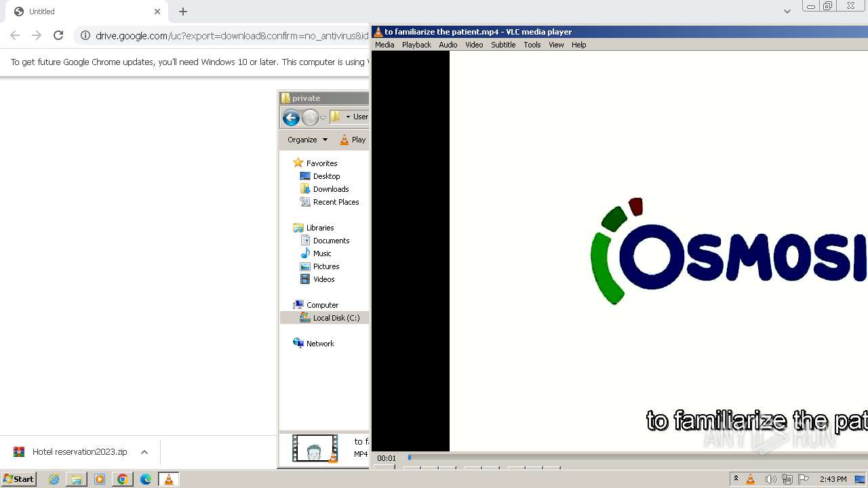Go forward in Chrome browser
868x488 pixels.
tap(37, 35)
